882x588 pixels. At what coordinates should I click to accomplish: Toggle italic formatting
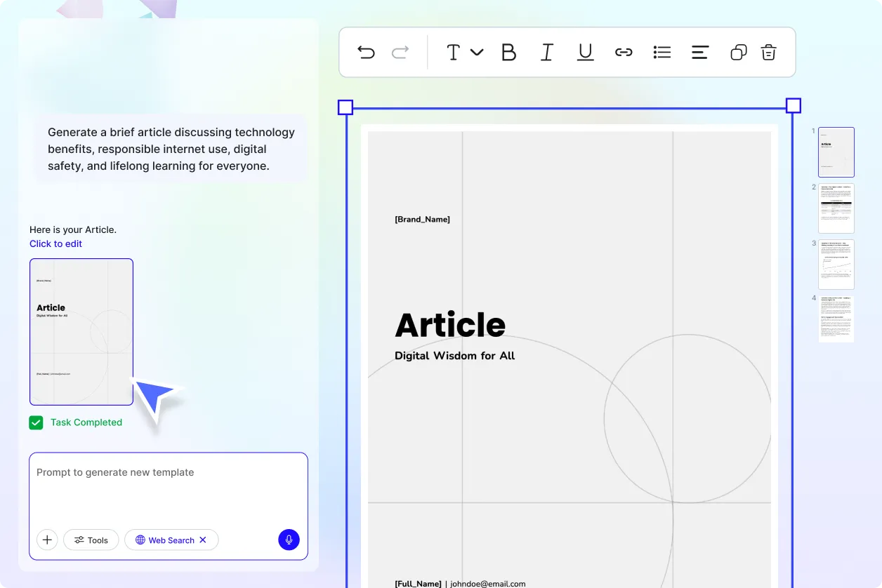[547, 52]
